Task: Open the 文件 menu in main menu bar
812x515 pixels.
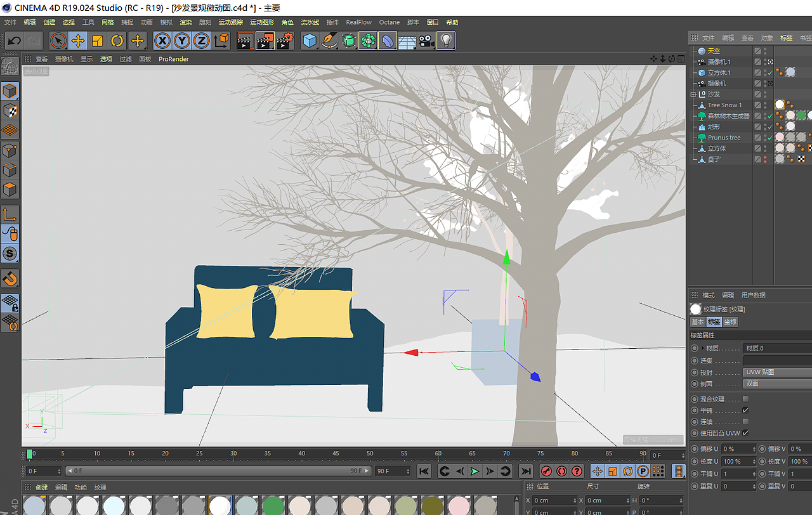Action: (10, 22)
